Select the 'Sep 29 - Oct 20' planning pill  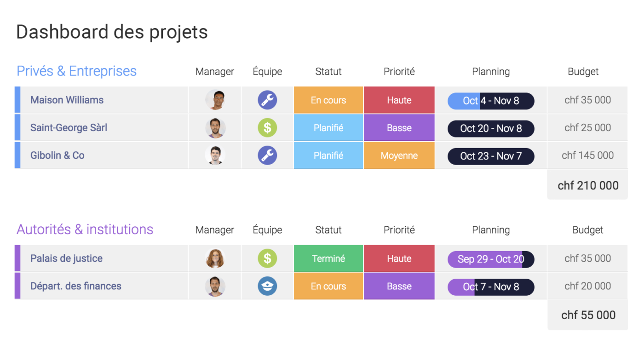[491, 258]
